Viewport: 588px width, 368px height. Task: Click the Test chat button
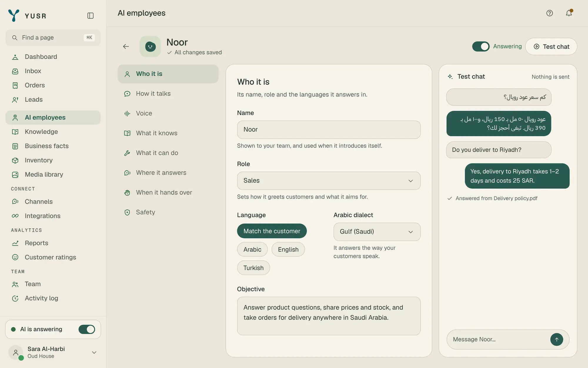(551, 47)
